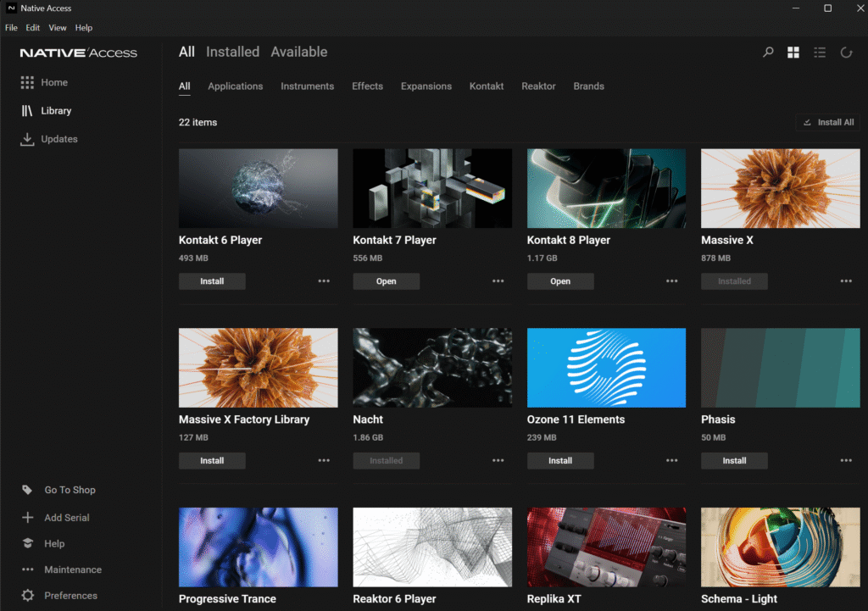Click the Help graduation cap icon

tap(28, 543)
